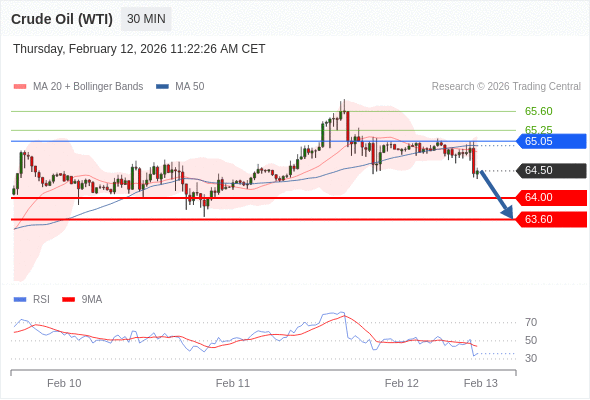Screen dimensions: 590x400
Task: Click the 'MA 50' legend label
Action: (190, 87)
